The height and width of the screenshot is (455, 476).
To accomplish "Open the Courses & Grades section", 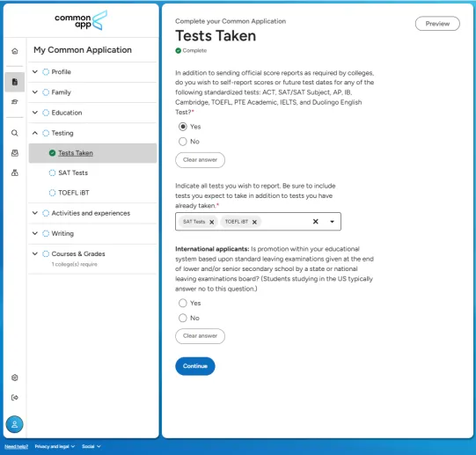I will coord(78,254).
